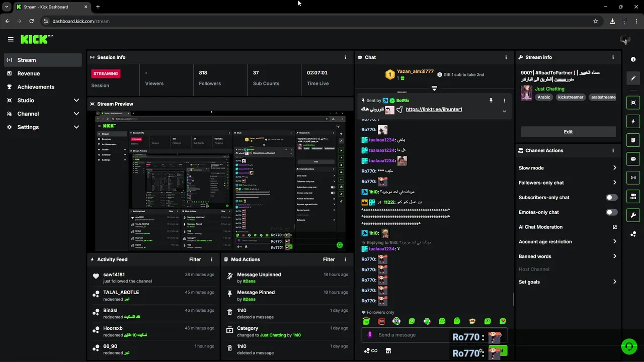The image size is (644, 362).
Task: Click the purple microphone icon in the message box
Action: [x=370, y=335]
